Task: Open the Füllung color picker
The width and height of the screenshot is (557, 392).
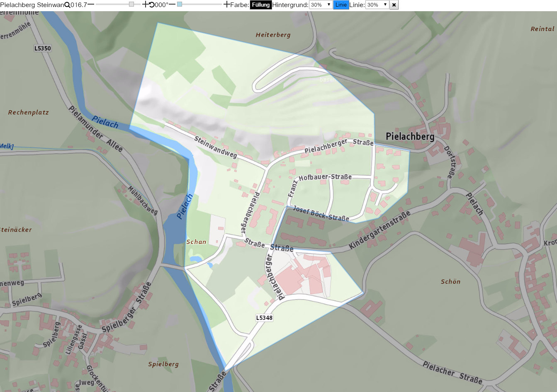Action: coord(261,5)
